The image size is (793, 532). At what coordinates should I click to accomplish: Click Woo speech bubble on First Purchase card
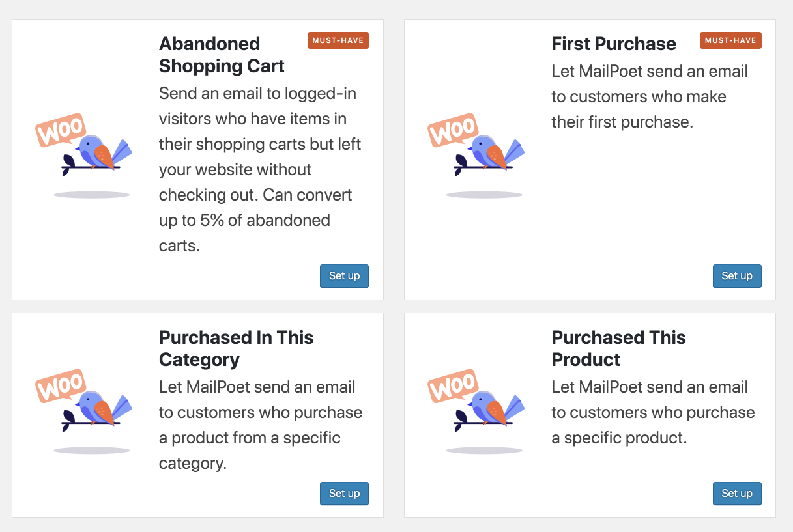[453, 130]
